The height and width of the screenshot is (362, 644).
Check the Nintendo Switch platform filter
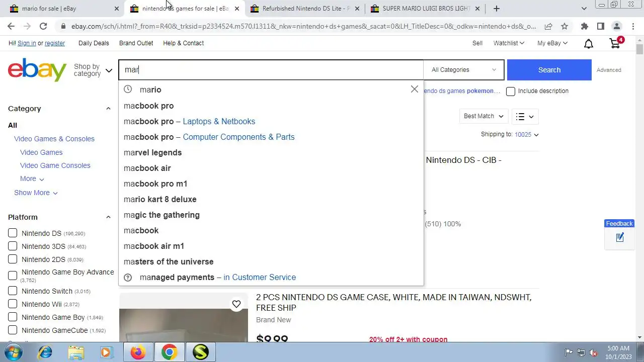coord(13,291)
